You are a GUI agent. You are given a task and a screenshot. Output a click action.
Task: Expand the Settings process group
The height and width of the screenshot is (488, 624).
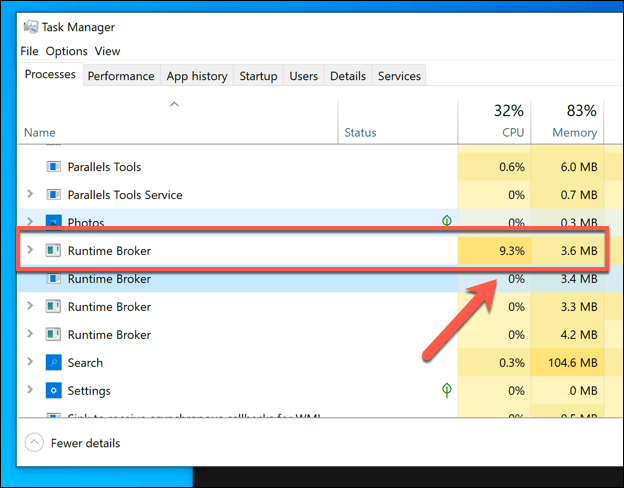click(30, 390)
